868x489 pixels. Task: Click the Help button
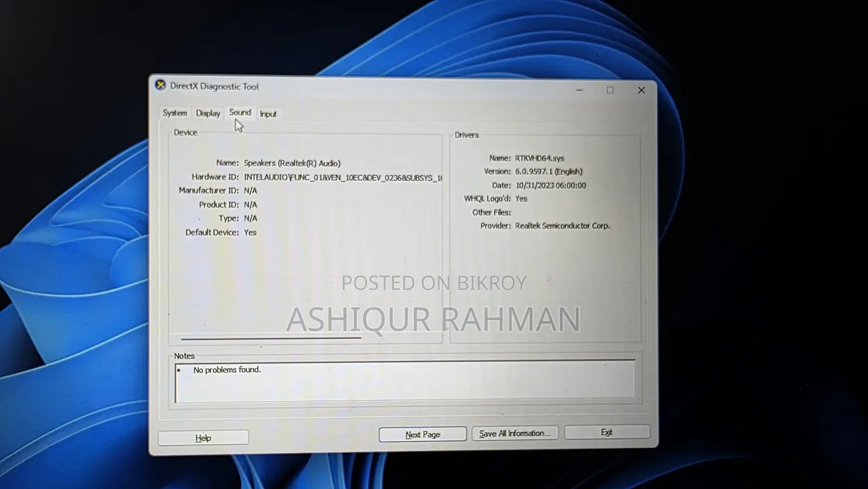pyautogui.click(x=203, y=437)
